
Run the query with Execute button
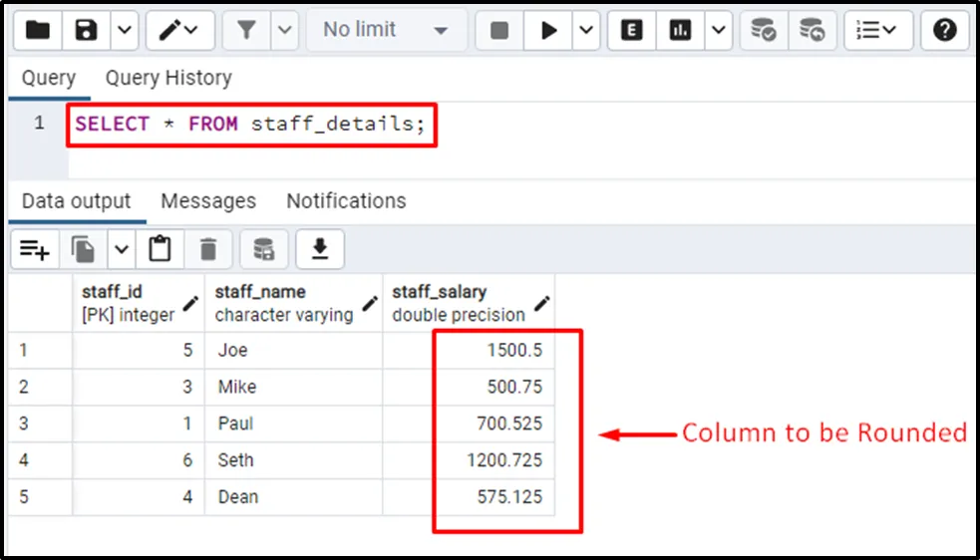(x=548, y=31)
